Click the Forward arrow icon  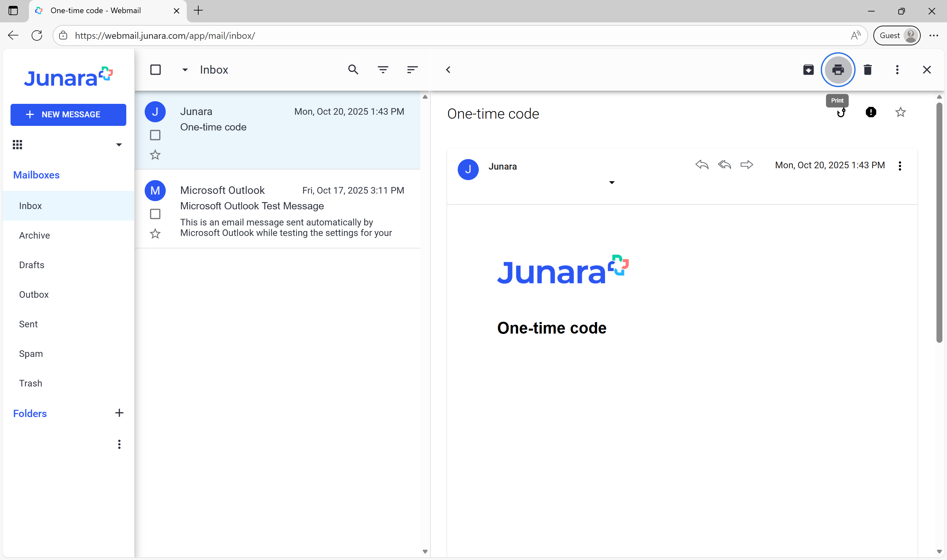point(746,165)
